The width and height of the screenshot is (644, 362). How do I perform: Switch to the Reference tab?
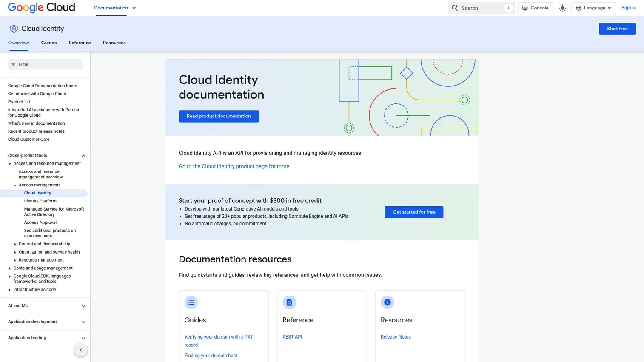coord(80,43)
